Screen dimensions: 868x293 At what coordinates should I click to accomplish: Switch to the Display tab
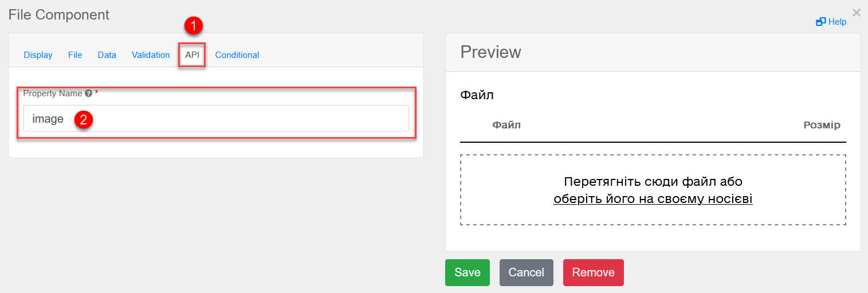tap(38, 55)
